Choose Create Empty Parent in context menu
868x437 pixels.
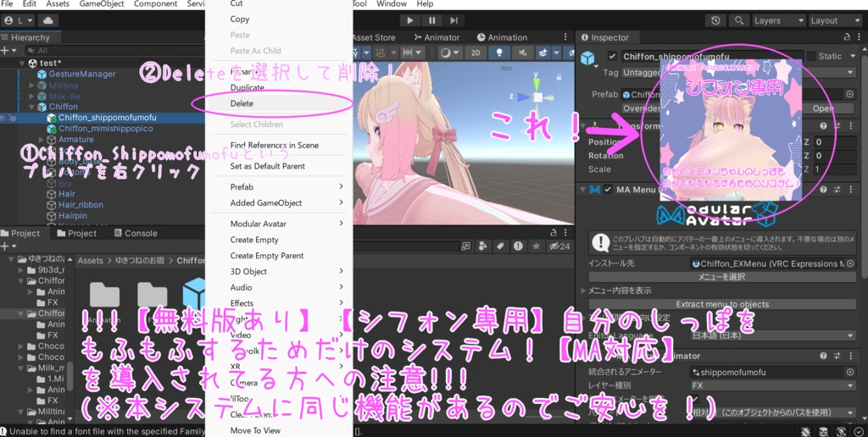(x=279, y=256)
